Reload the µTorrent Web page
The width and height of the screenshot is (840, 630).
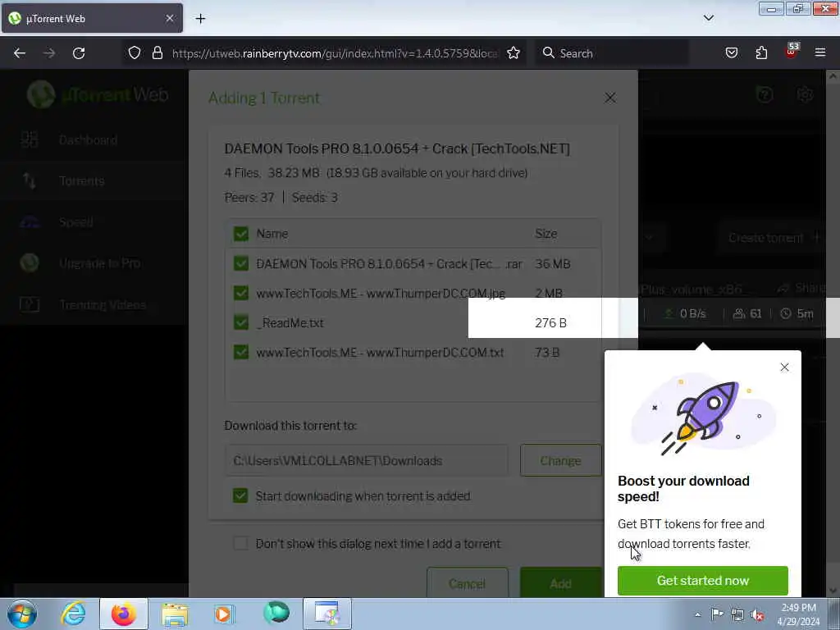(x=79, y=53)
